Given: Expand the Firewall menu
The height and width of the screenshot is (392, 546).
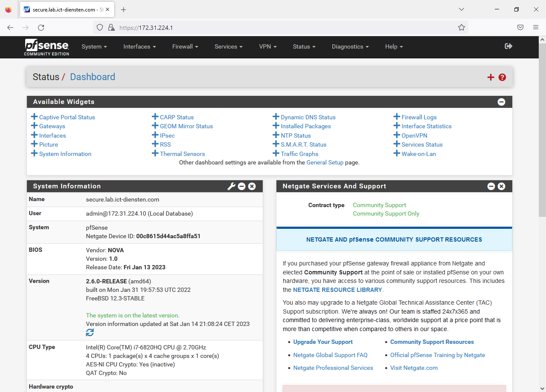Looking at the screenshot, I should pos(185,47).
